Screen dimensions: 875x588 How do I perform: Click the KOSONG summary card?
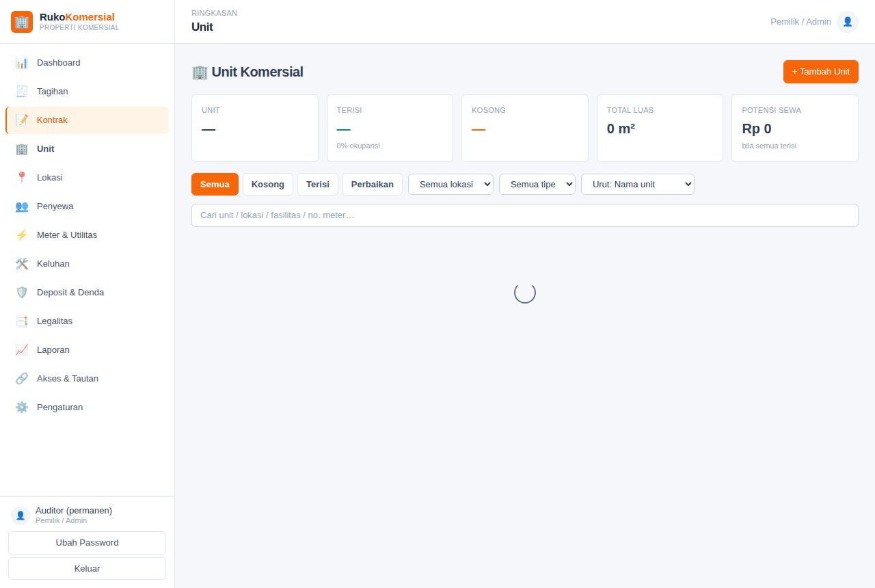(x=525, y=129)
